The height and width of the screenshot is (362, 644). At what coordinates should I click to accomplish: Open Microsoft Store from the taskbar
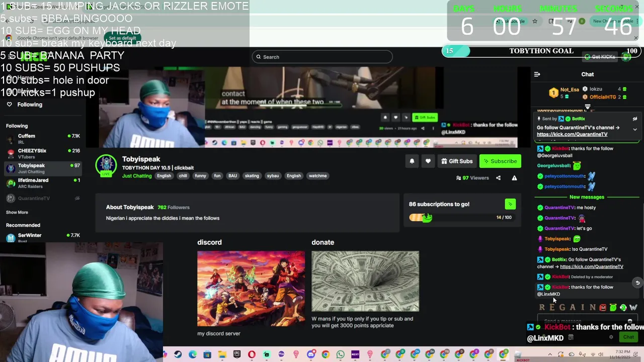[207, 354]
